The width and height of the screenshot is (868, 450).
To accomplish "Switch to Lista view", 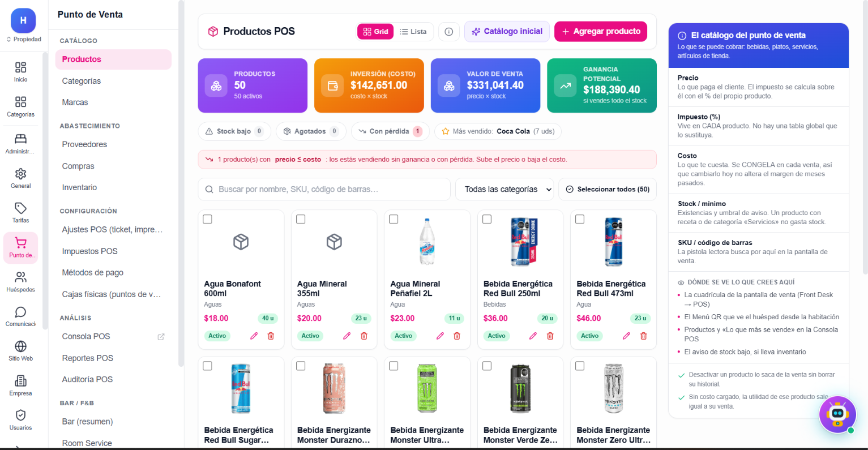I will tap(413, 32).
